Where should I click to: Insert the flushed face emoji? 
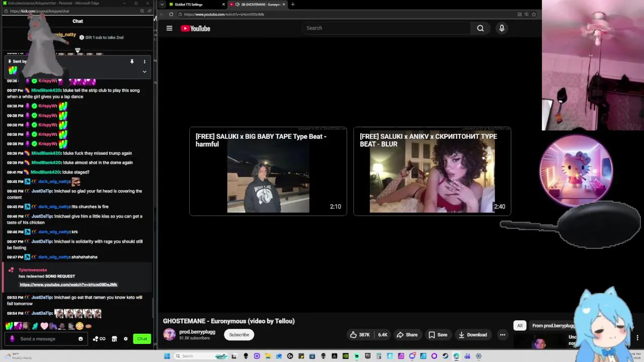[x=79, y=326]
